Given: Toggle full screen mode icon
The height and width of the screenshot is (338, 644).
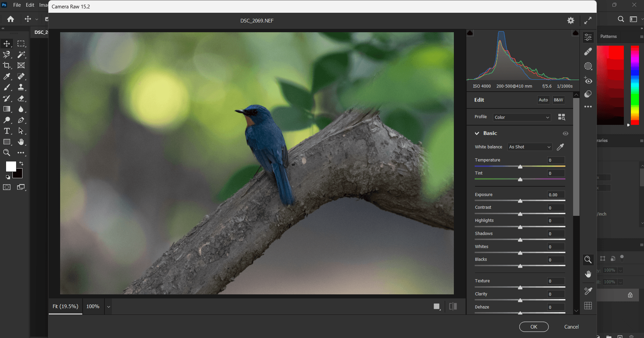Looking at the screenshot, I should point(588,20).
